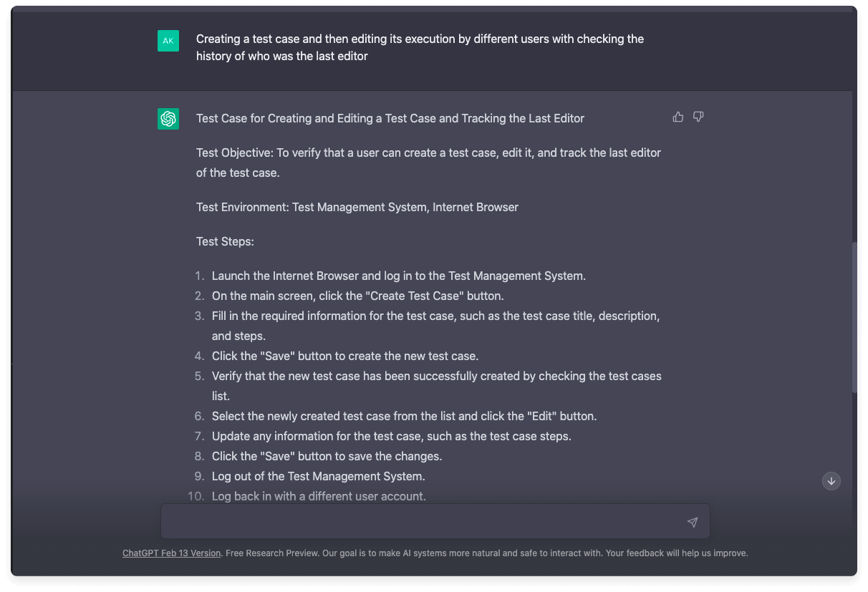Screen dimensions: 868x592
Task: Click the Test Environment line
Action: point(357,208)
